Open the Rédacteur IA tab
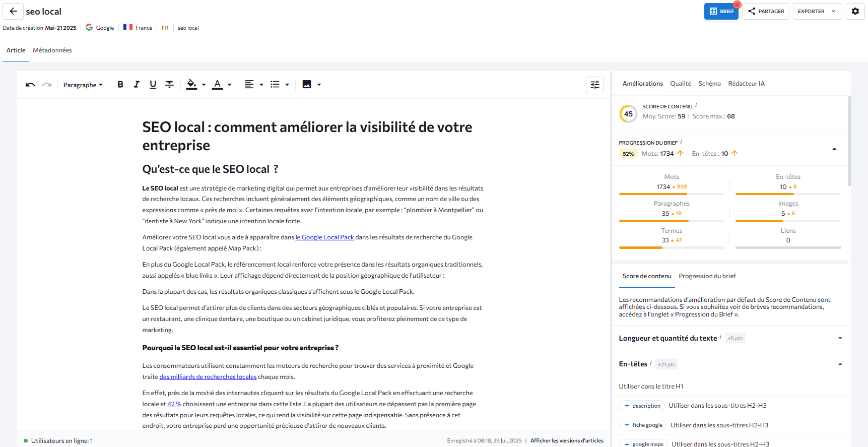This screenshot has width=868, height=447. point(746,84)
